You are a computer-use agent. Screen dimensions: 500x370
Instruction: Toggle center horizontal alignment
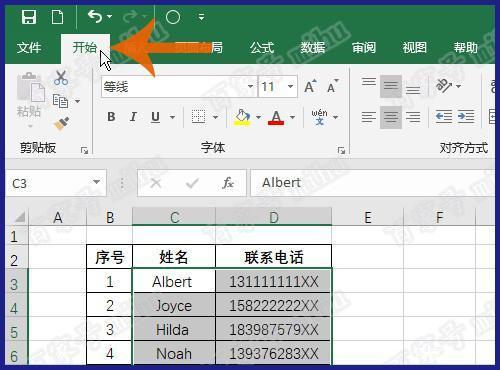(391, 117)
